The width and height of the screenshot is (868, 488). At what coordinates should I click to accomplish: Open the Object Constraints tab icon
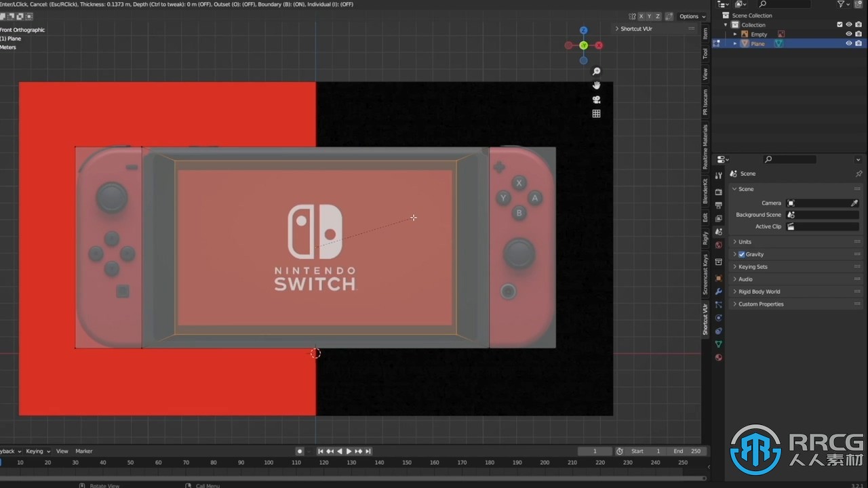(719, 331)
